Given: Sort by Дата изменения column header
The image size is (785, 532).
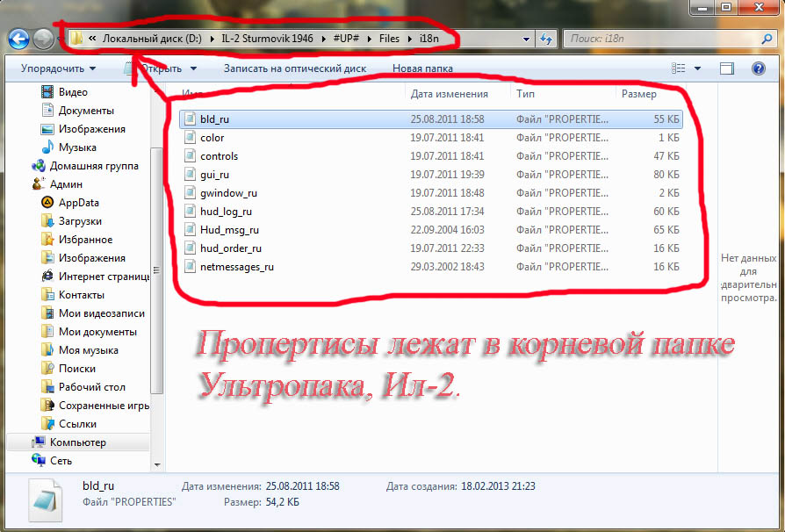Looking at the screenshot, I should tap(449, 94).
